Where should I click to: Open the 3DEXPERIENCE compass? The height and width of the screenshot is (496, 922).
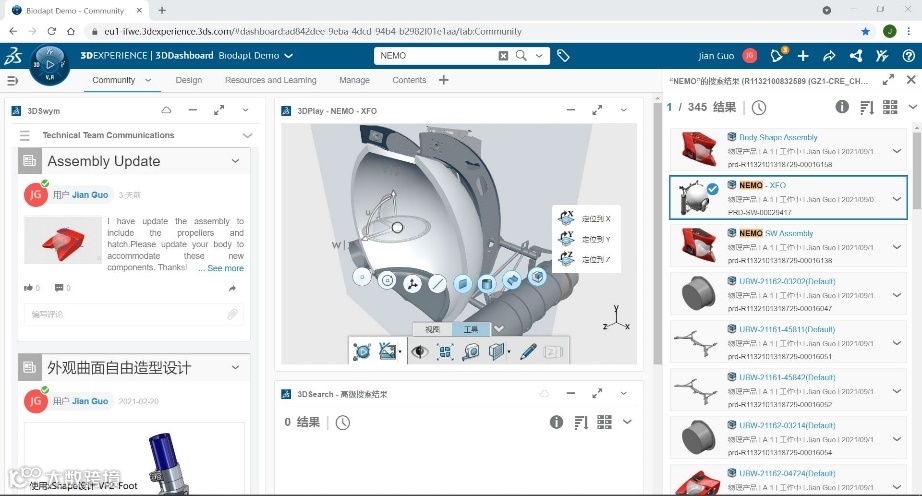pyautogui.click(x=50, y=65)
